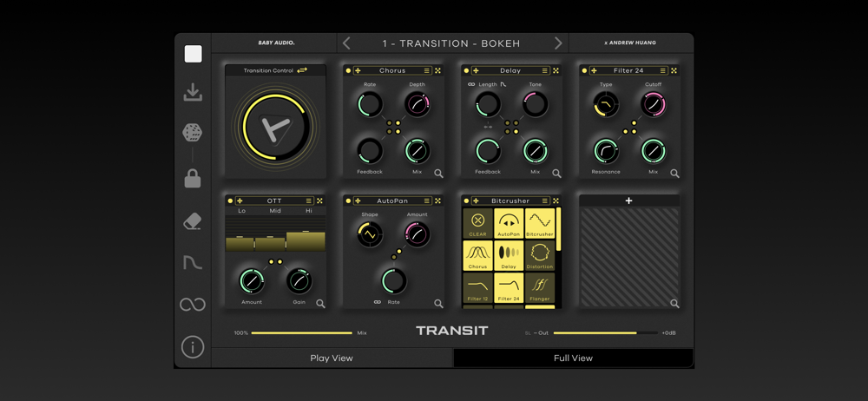The height and width of the screenshot is (401, 868).
Task: Click the magnifier icon in Chorus module
Action: [438, 174]
